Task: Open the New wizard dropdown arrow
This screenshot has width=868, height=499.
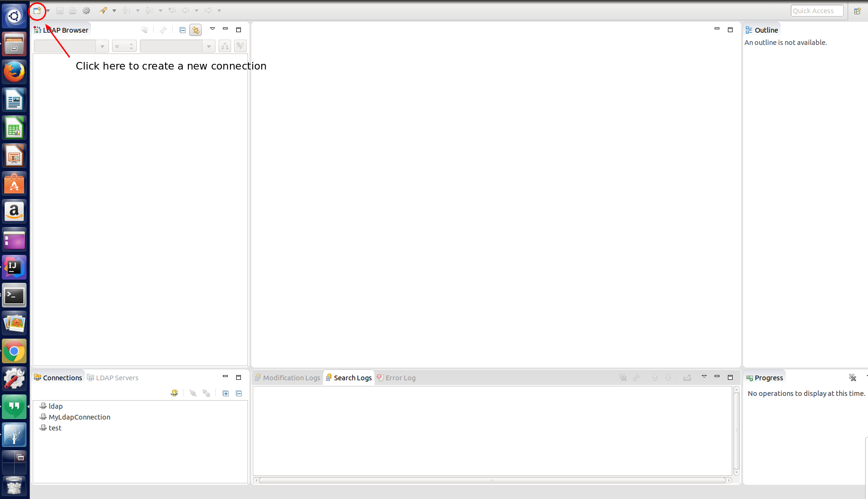Action: [48, 10]
